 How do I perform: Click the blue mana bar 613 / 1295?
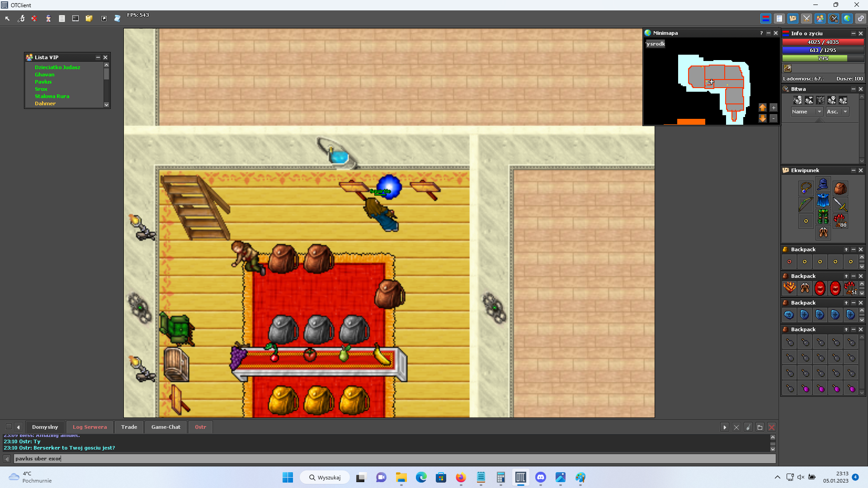pos(823,50)
